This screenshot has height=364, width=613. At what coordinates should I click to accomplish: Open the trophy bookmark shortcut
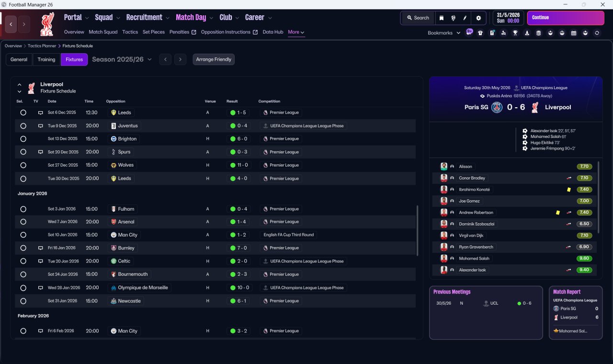point(515,33)
